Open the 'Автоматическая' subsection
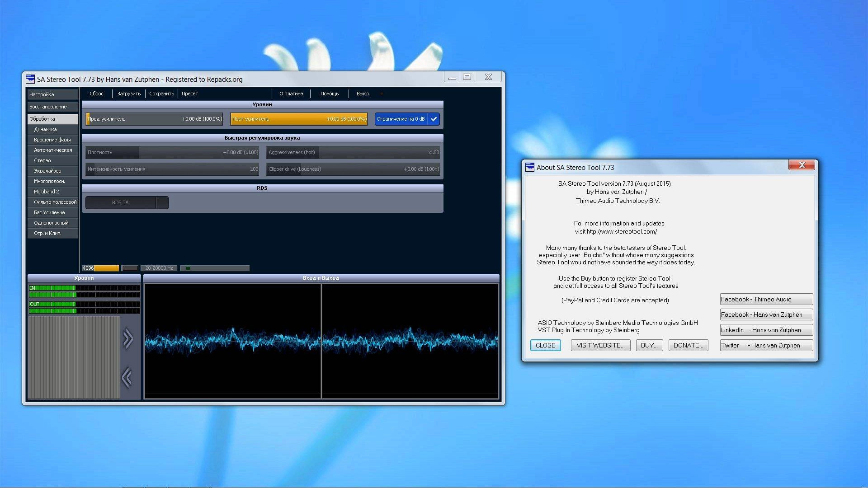 coord(52,150)
